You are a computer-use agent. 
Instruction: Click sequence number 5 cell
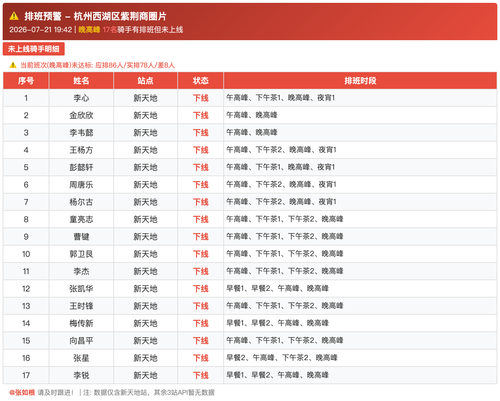(26, 167)
